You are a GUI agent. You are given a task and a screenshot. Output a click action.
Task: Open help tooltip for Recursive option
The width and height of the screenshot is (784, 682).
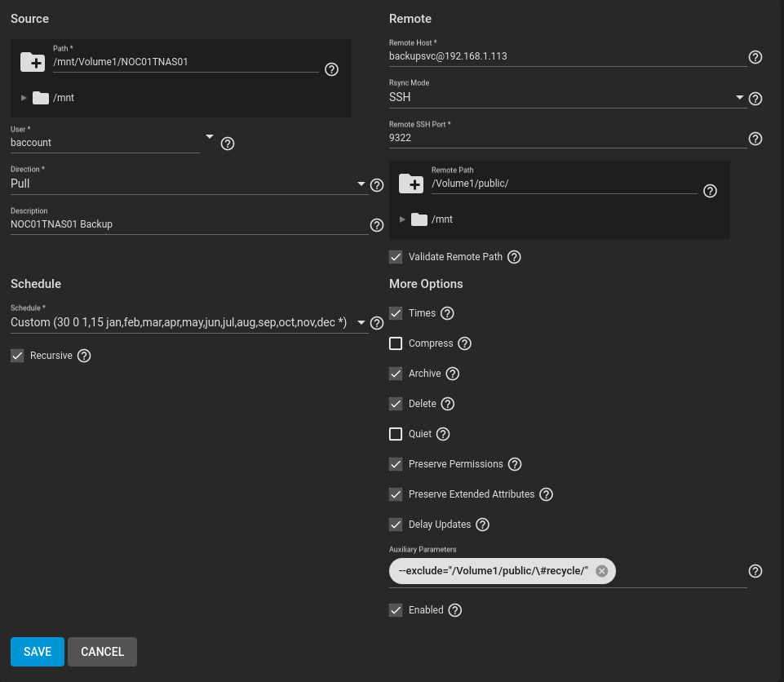pyautogui.click(x=83, y=355)
